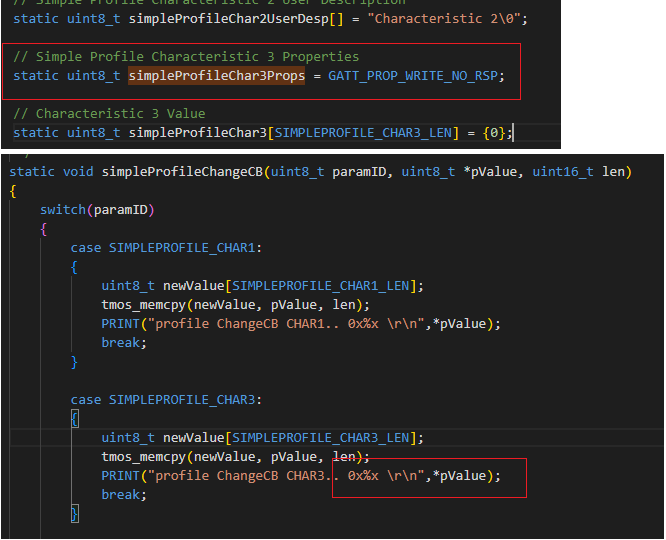Click 'case SIMPLEPROFILE_CHAR3:' label
The image size is (666, 540).
(166, 400)
